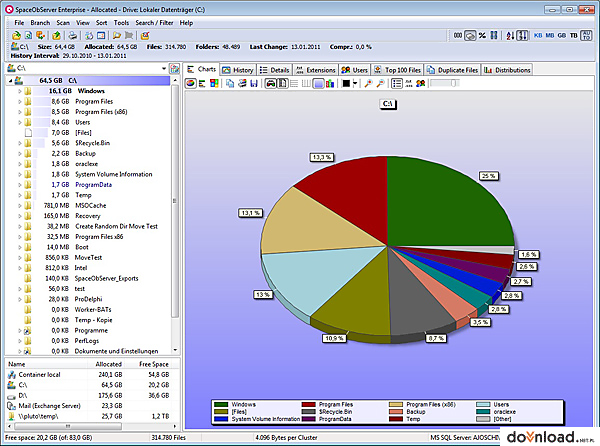Open the chart color dropdown arrow
600x446 pixels.
355,83
